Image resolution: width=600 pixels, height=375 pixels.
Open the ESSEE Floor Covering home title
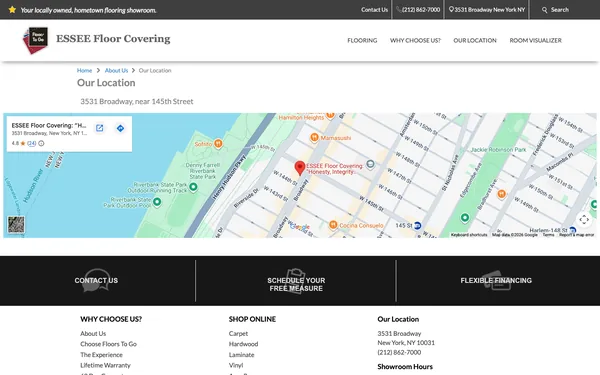pos(113,39)
